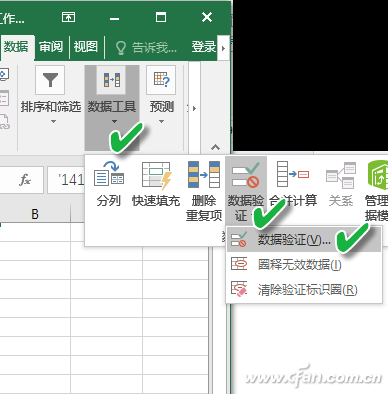388x394 pixels.
Task: Select column B header
Action: [x=35, y=214]
